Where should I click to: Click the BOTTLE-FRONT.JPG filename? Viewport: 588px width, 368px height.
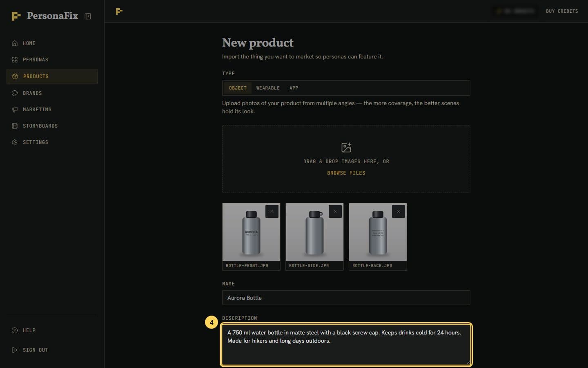tap(247, 266)
